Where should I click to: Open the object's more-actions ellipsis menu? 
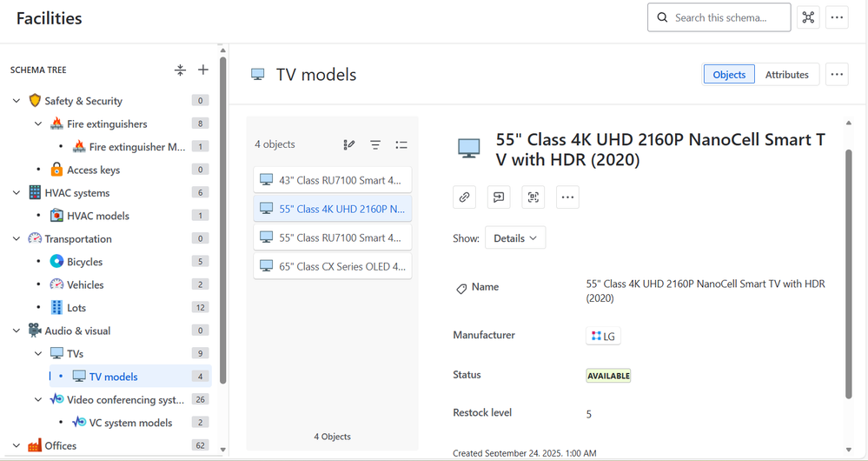567,197
